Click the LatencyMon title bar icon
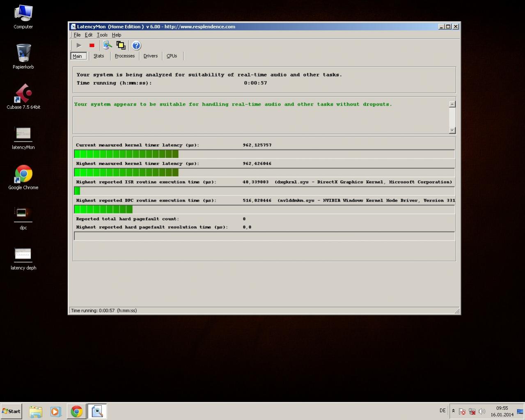Image resolution: width=525 pixels, height=420 pixels. tap(73, 27)
